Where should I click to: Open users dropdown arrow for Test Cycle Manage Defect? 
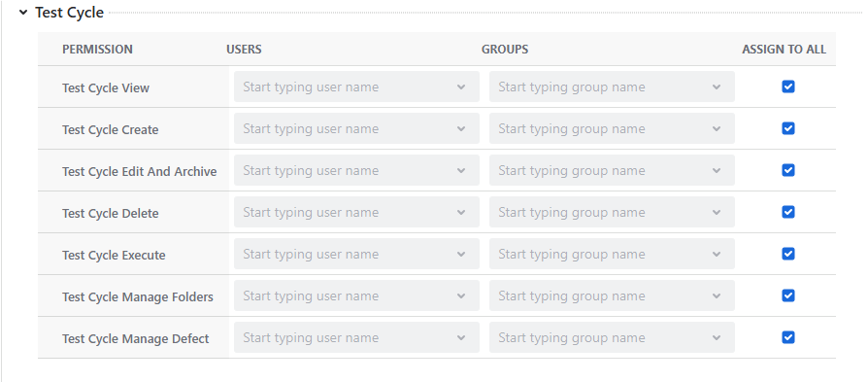point(461,337)
